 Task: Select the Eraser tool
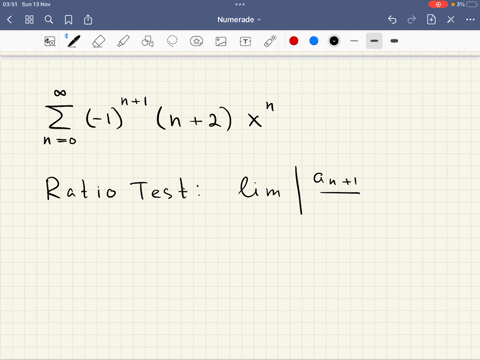98,41
